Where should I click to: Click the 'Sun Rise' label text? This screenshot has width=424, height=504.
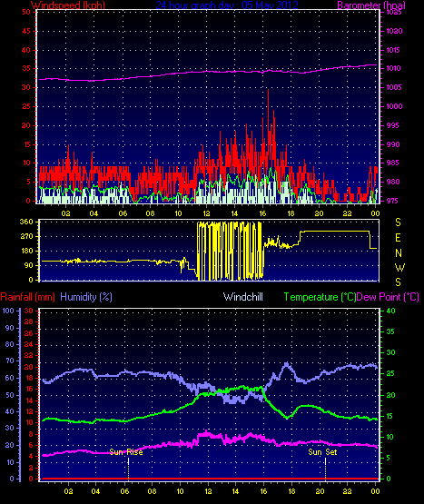click(x=126, y=452)
